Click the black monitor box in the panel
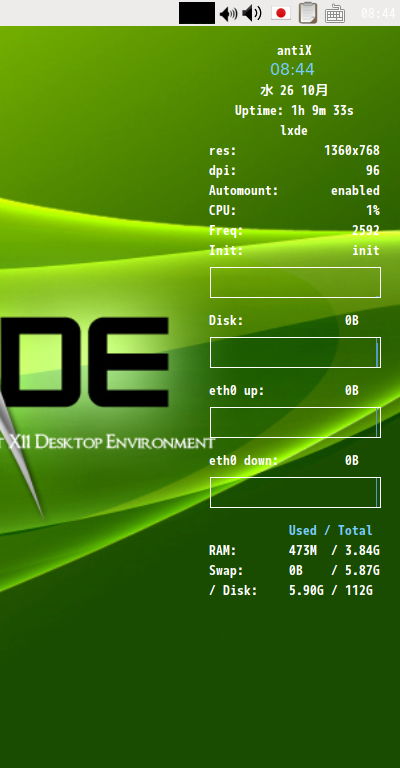This screenshot has height=768, width=400. [x=197, y=13]
